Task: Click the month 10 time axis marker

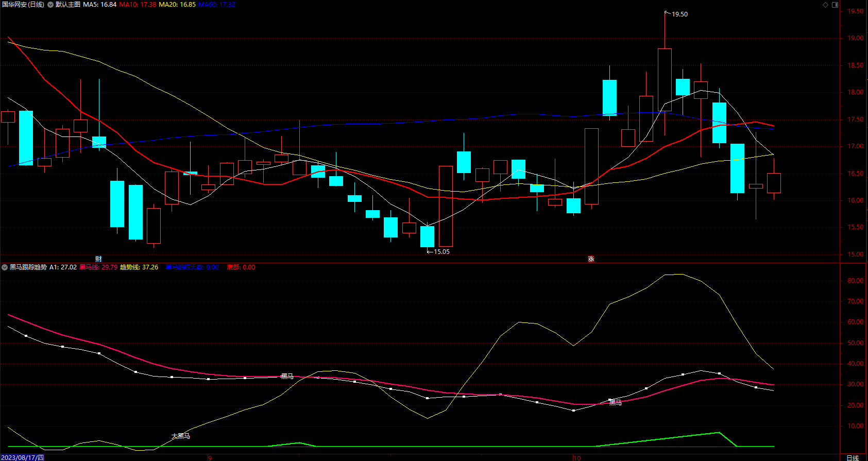Action: tap(577, 457)
